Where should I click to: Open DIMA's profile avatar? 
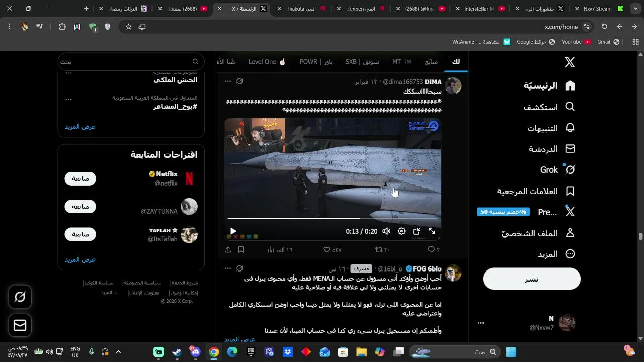click(x=454, y=85)
